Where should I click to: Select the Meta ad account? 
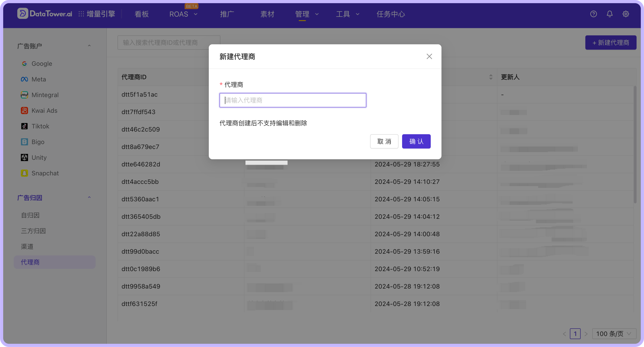click(33, 79)
